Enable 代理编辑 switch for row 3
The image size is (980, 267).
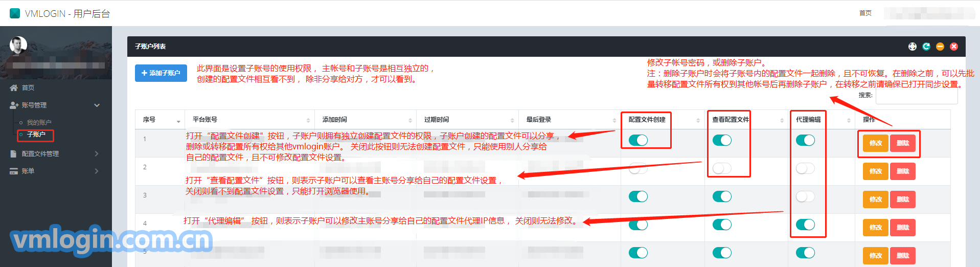(805, 196)
